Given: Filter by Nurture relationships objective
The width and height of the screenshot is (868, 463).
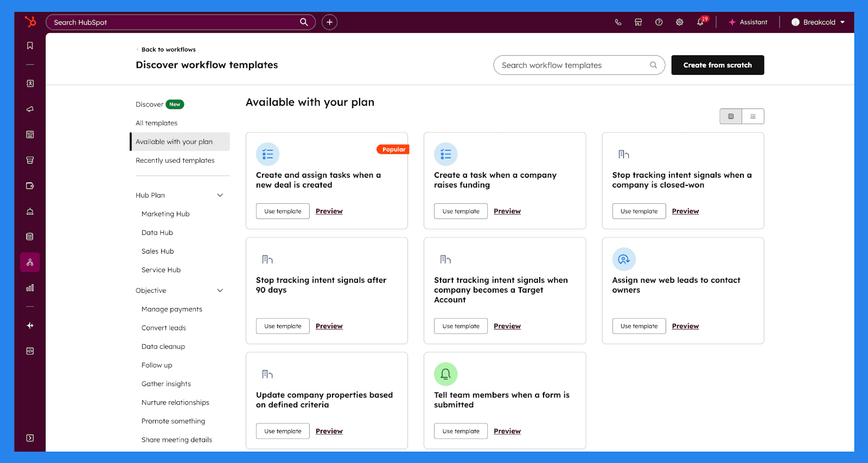Looking at the screenshot, I should (x=175, y=402).
